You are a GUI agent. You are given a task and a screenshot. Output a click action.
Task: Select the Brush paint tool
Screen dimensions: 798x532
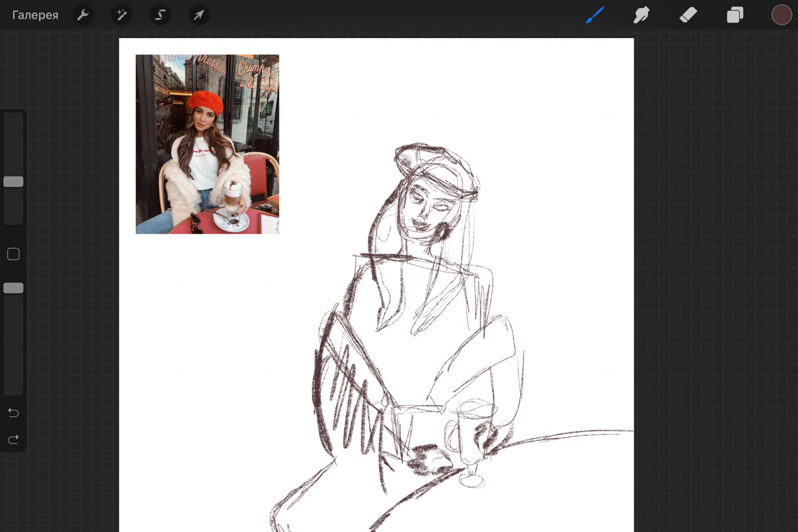coord(595,15)
